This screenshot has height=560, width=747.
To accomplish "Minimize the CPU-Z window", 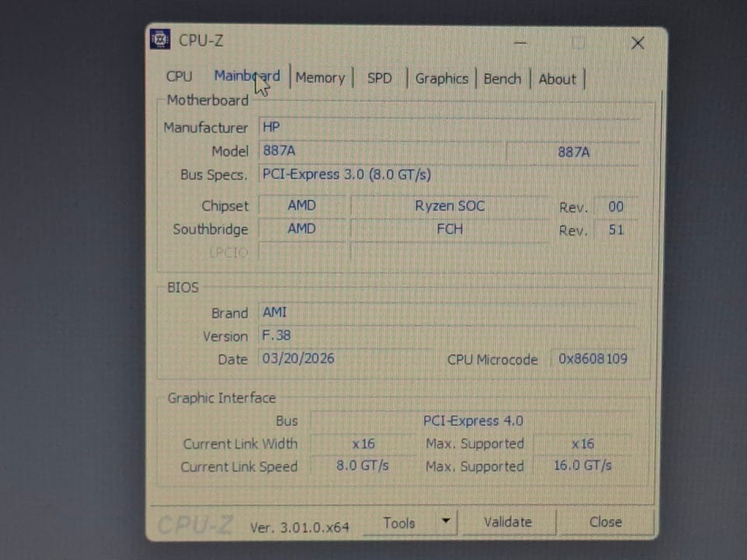I will click(x=521, y=43).
